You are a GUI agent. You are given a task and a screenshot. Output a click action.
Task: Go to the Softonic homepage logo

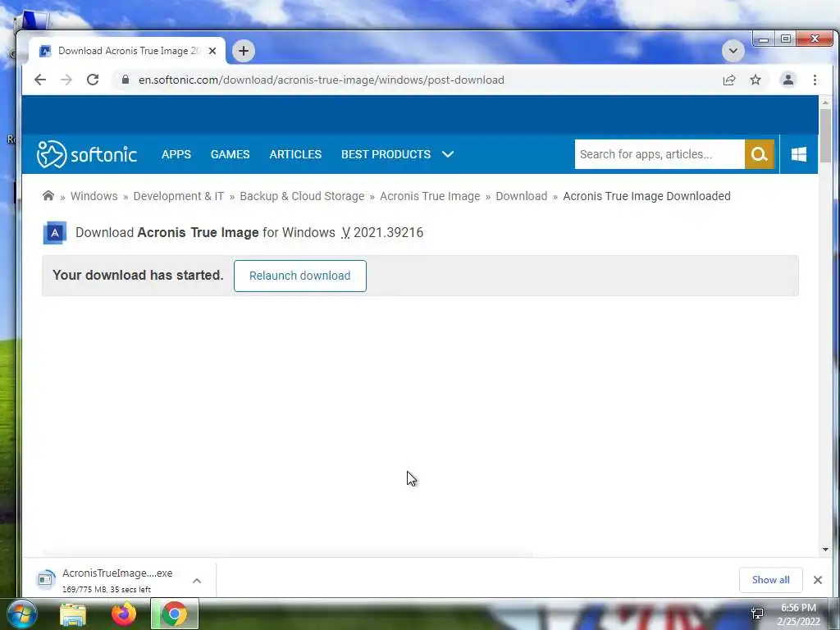click(x=87, y=154)
